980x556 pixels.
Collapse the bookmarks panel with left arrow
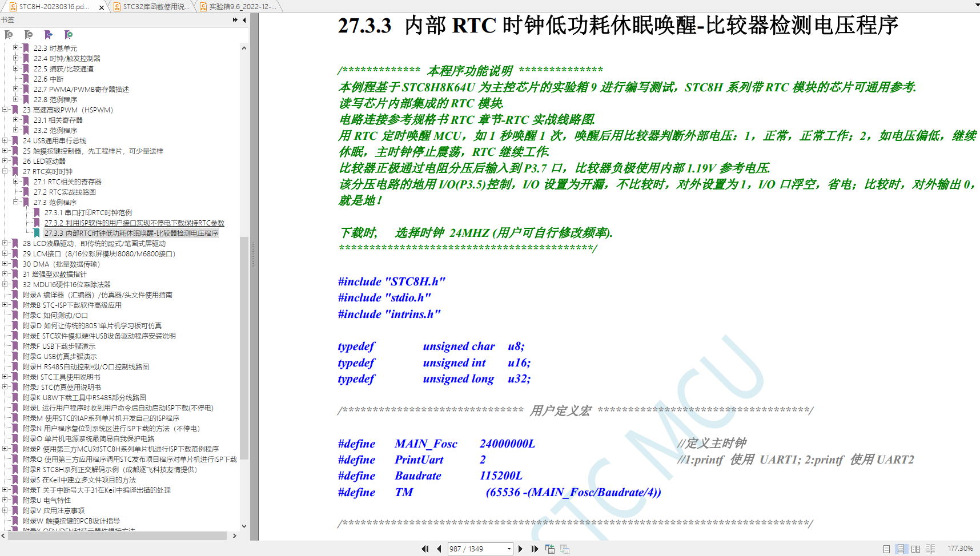244,20
